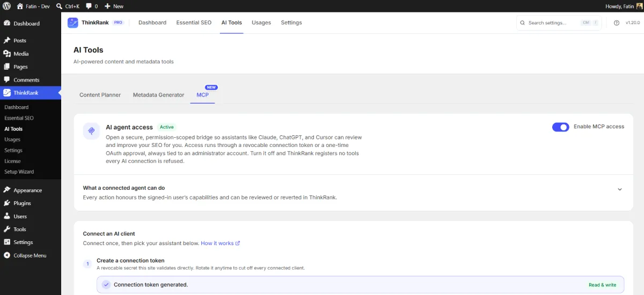Click the v1.20.0 version label

tap(633, 23)
